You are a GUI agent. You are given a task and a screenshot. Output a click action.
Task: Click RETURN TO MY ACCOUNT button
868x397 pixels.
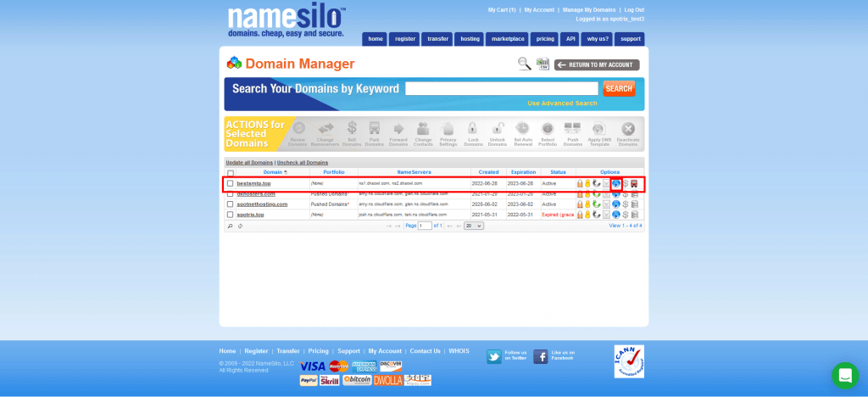pyautogui.click(x=597, y=64)
